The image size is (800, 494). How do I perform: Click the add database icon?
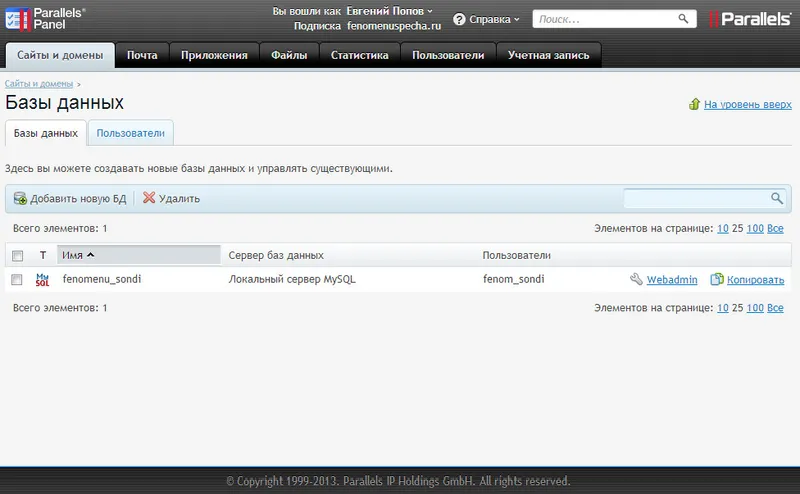(20, 198)
